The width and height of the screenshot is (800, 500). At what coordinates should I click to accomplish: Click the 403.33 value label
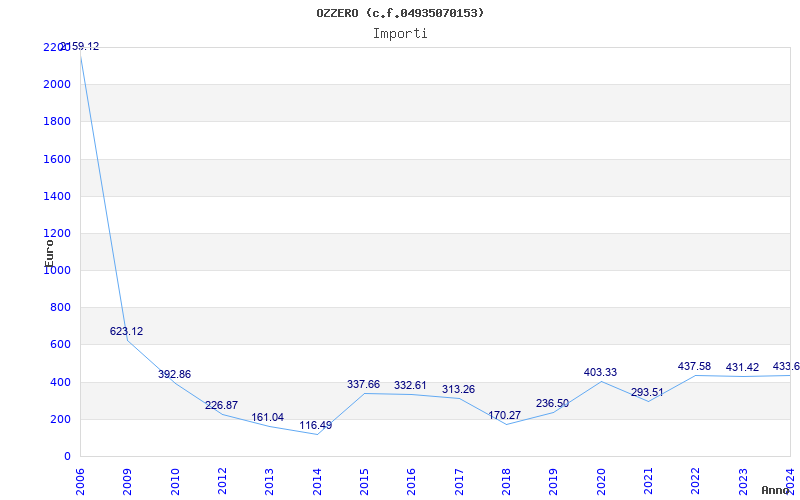601,373
